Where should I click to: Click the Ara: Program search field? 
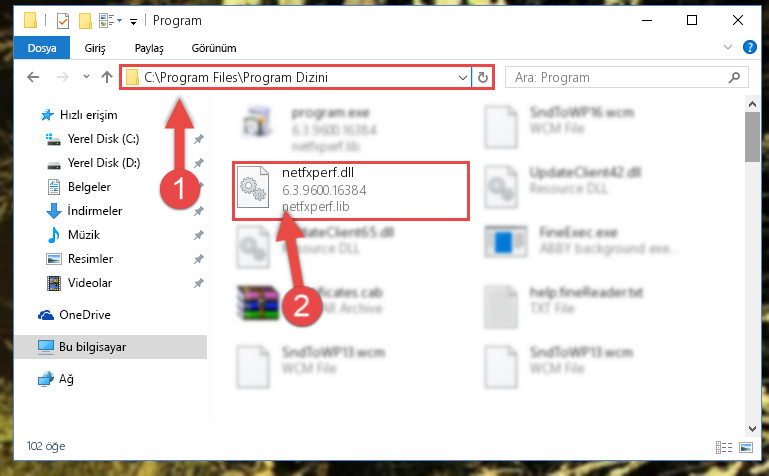[618, 77]
